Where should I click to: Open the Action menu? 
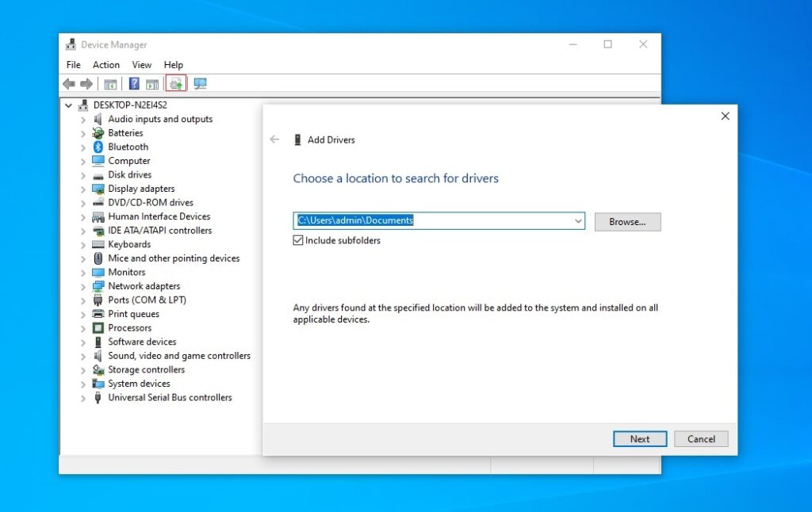[106, 64]
